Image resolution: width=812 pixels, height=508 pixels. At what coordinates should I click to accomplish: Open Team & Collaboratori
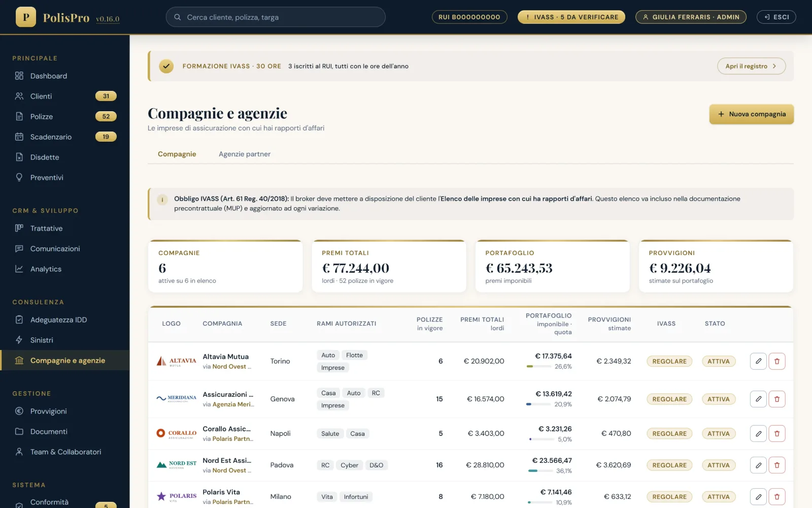coord(65,452)
